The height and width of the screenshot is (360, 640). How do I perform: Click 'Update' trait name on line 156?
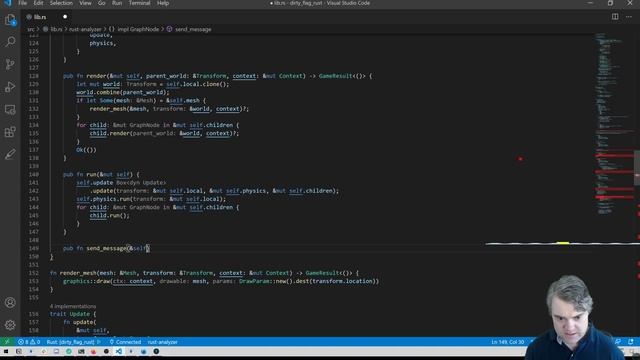[80, 314]
